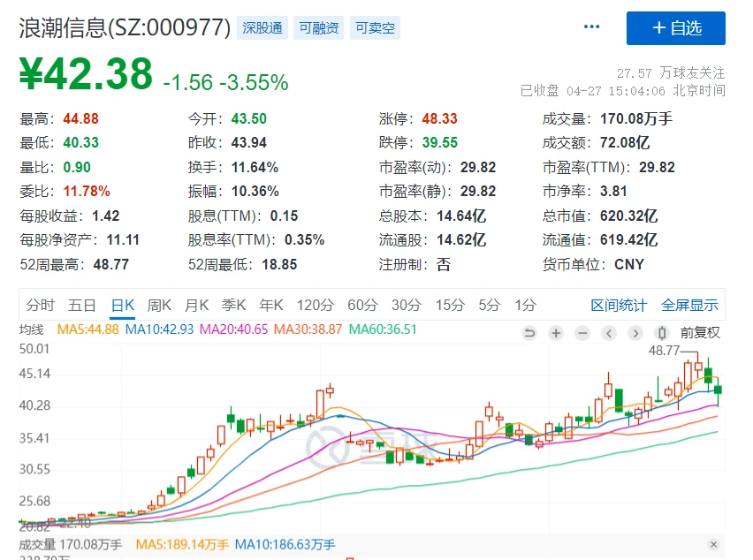Switch to the 分时 chart tab
Image resolution: width=753 pixels, height=560 pixels.
pos(40,305)
